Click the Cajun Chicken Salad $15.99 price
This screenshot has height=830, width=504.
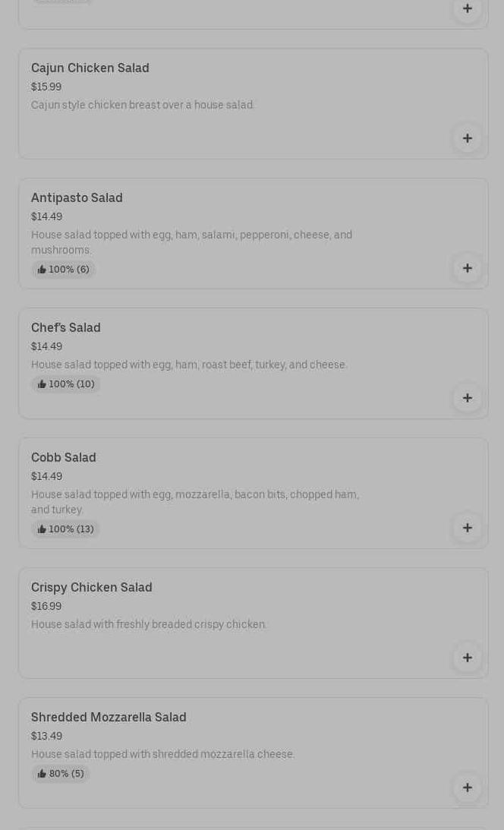(x=46, y=87)
